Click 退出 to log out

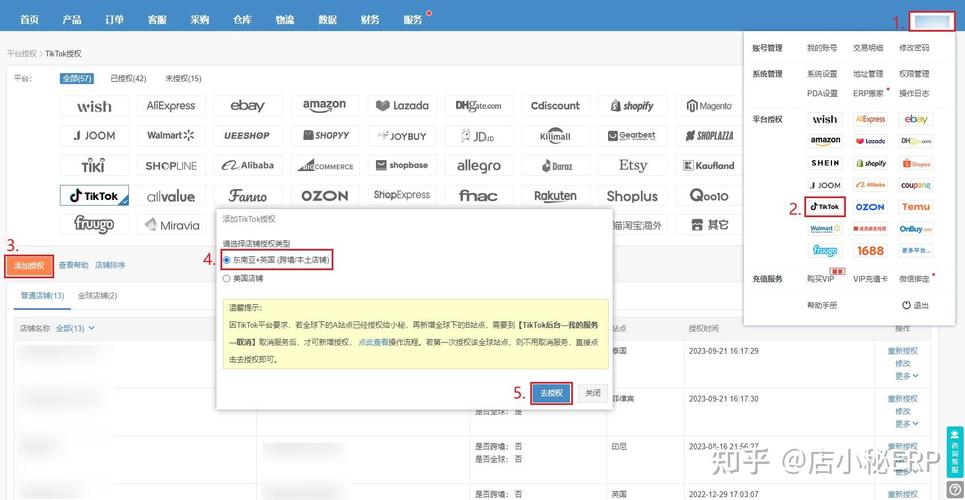tap(916, 305)
